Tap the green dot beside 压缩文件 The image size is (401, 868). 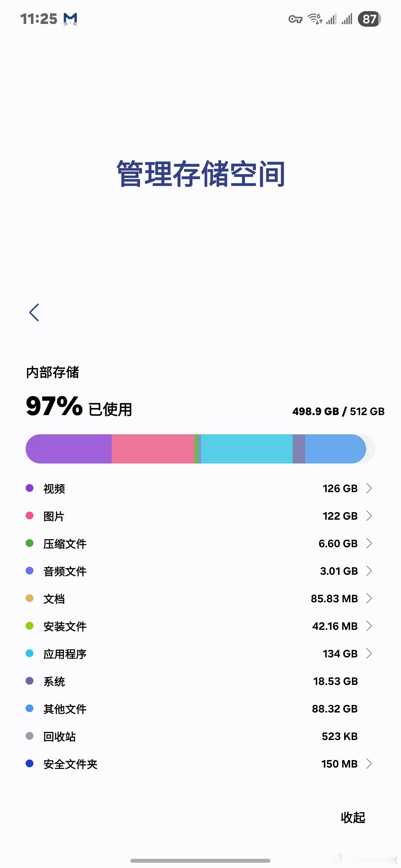click(30, 543)
